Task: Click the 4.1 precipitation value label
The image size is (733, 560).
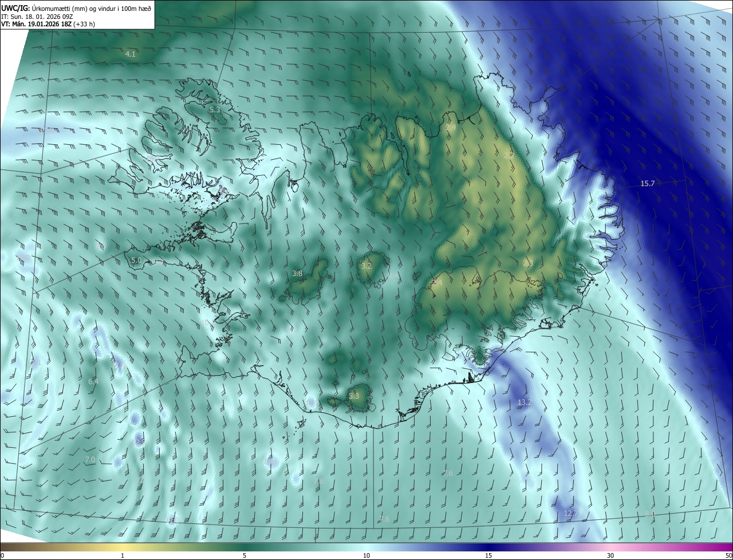Action: [x=131, y=54]
